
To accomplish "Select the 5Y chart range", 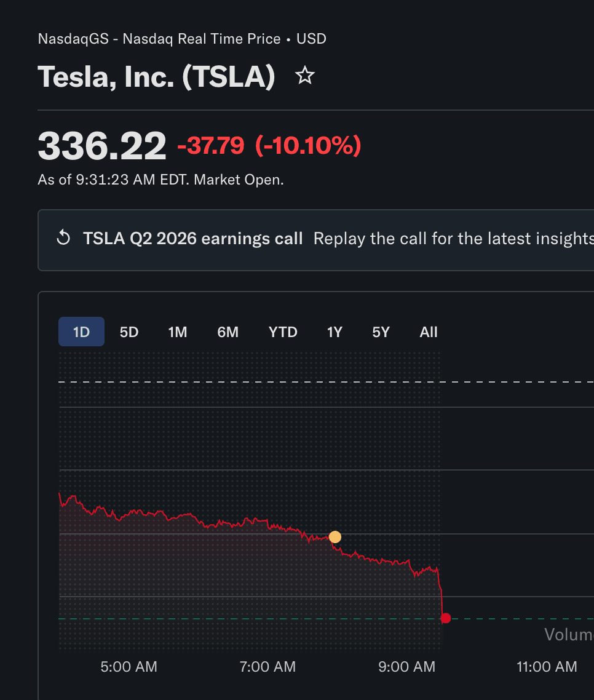I will click(381, 332).
